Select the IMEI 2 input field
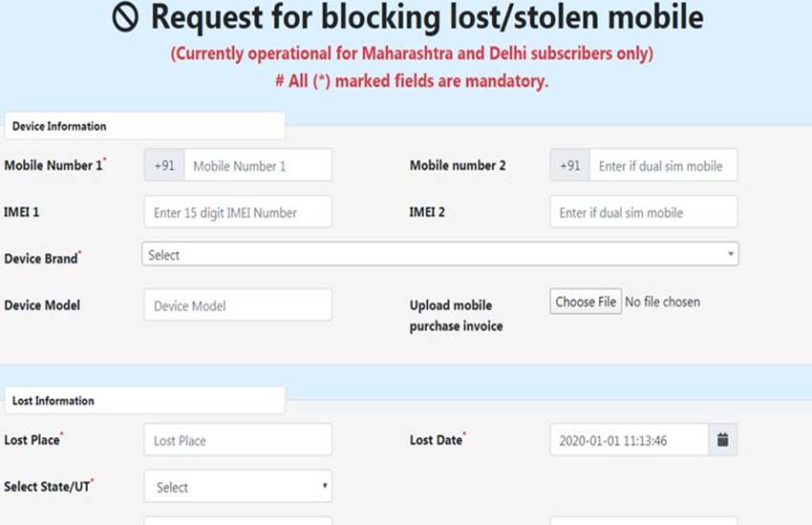This screenshot has height=525, width=812. (x=643, y=212)
